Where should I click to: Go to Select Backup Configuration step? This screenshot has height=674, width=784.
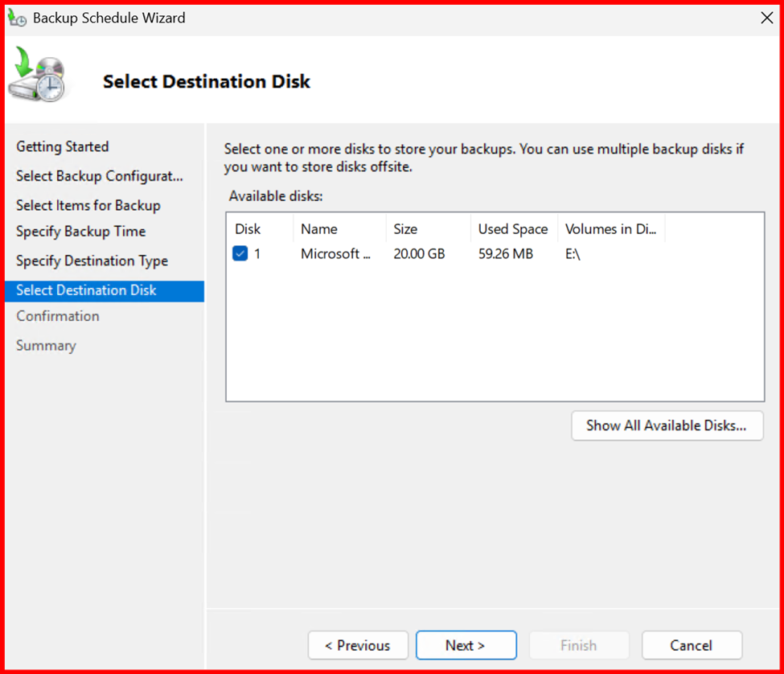point(99,176)
